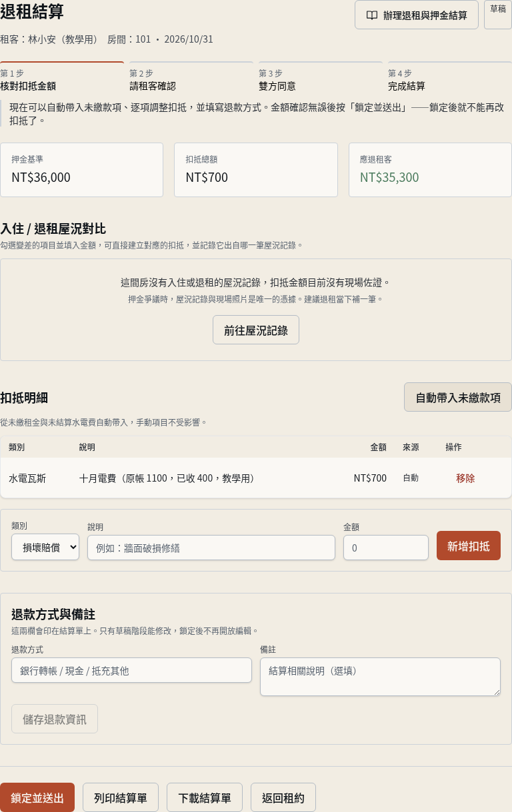Click the 類別 column header in table
512x812 pixels.
point(17,447)
